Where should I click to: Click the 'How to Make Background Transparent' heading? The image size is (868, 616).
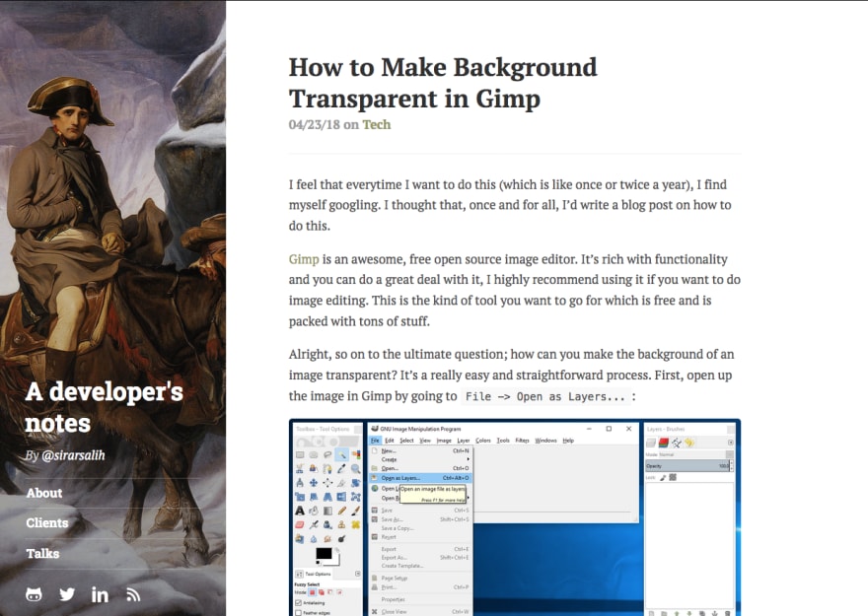[x=443, y=83]
